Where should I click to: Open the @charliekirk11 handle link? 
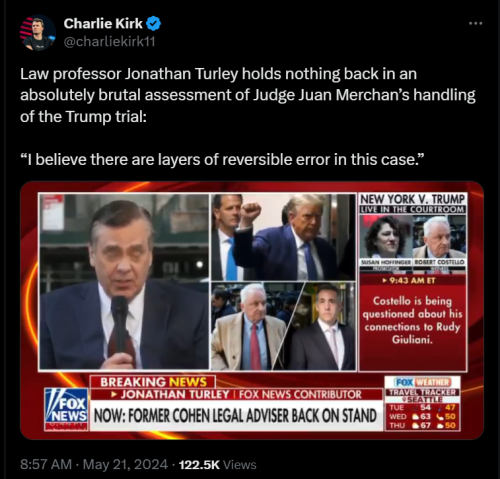[109, 42]
